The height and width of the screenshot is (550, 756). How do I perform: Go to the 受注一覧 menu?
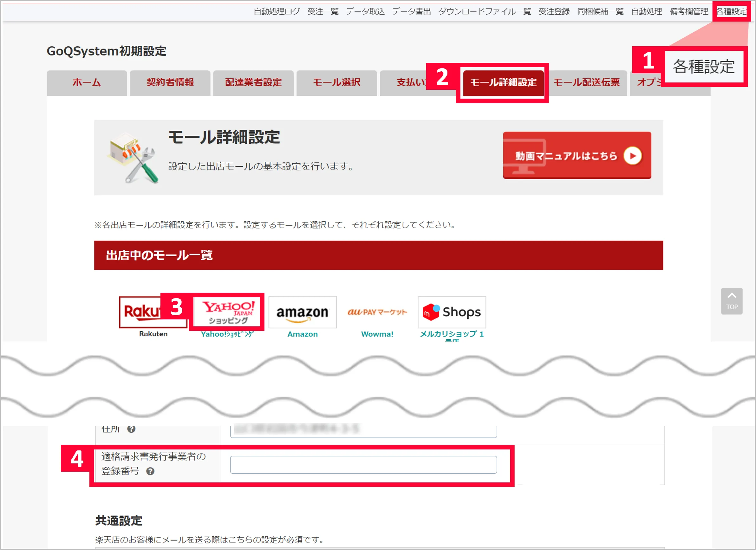click(323, 12)
